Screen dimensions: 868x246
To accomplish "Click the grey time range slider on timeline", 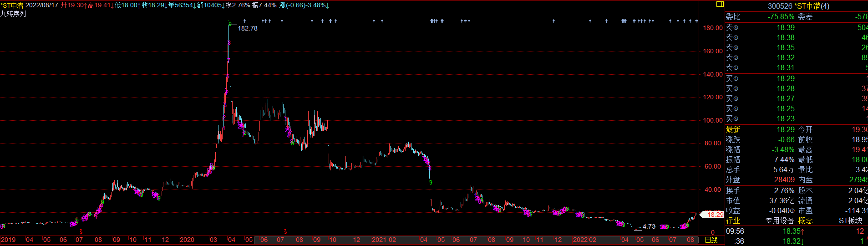I will pos(476,240).
